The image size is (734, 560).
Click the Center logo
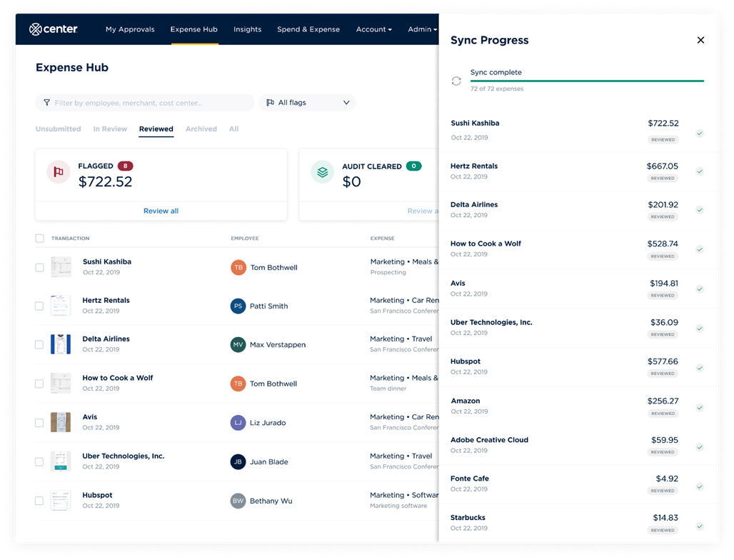tap(54, 29)
